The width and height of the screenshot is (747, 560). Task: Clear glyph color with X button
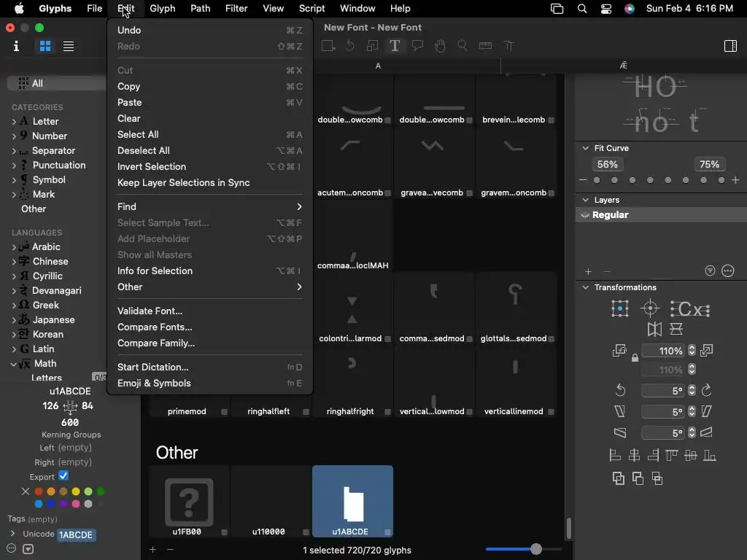tap(26, 491)
